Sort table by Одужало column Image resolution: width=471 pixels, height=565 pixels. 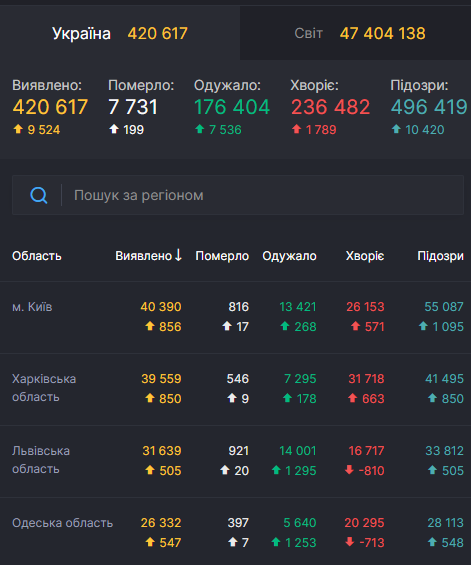(289, 256)
